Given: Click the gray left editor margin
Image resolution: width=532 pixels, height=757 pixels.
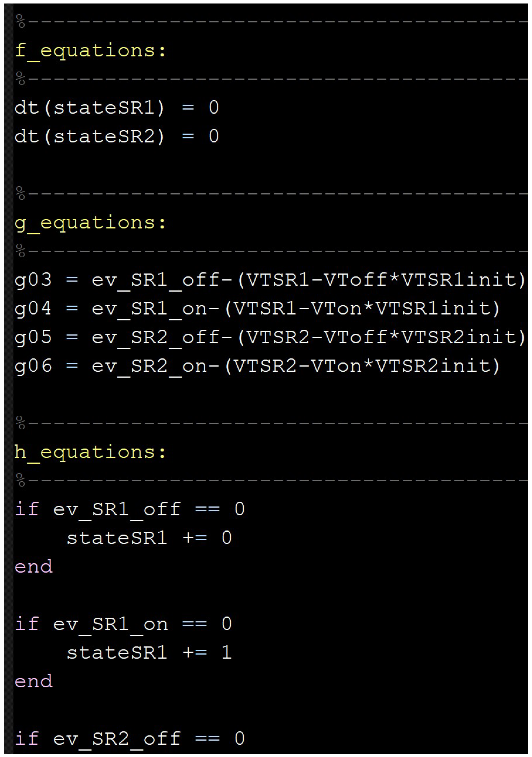Looking at the screenshot, I should tap(8, 379).
